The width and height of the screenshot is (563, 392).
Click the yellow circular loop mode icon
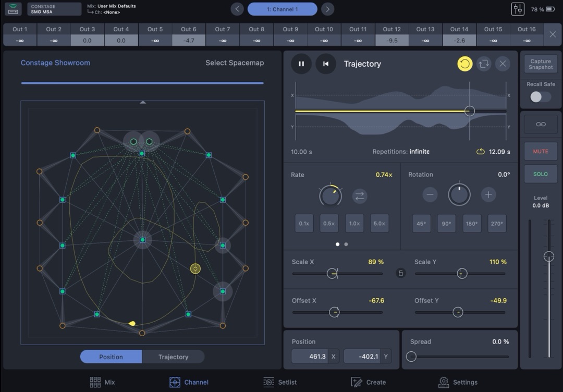(464, 64)
